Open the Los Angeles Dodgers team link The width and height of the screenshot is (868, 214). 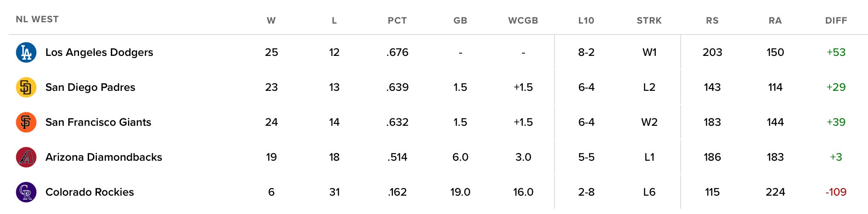[99, 52]
